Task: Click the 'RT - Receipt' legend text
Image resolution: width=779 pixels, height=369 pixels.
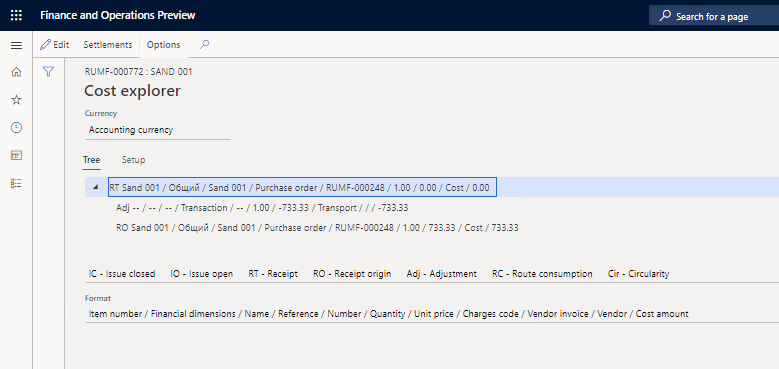Action: (x=273, y=274)
